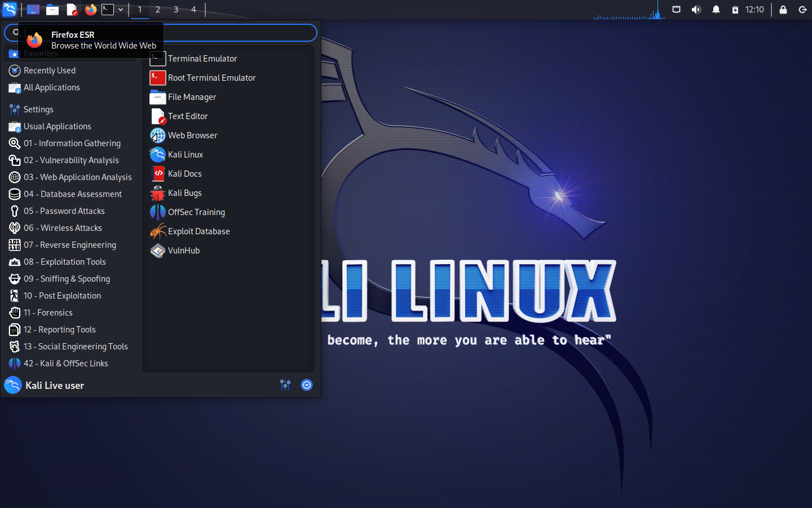Select the 05 - Password Attacks category
This screenshot has height=508, width=812.
pos(65,211)
